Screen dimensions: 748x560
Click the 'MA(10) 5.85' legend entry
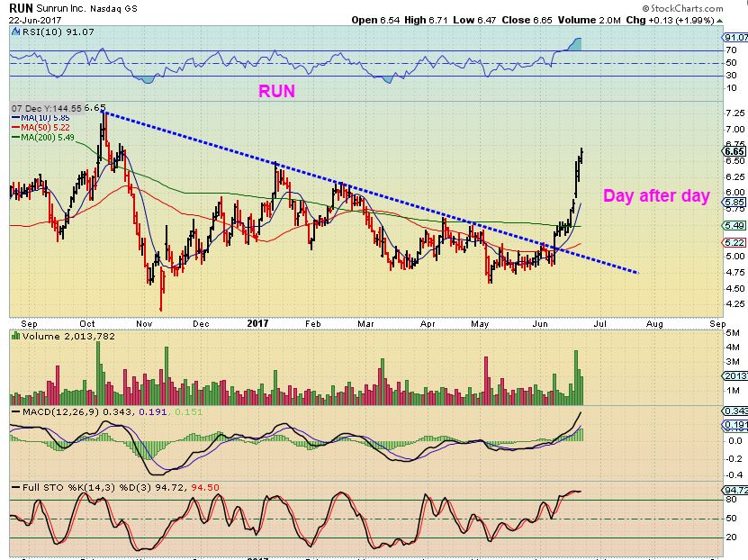point(45,117)
